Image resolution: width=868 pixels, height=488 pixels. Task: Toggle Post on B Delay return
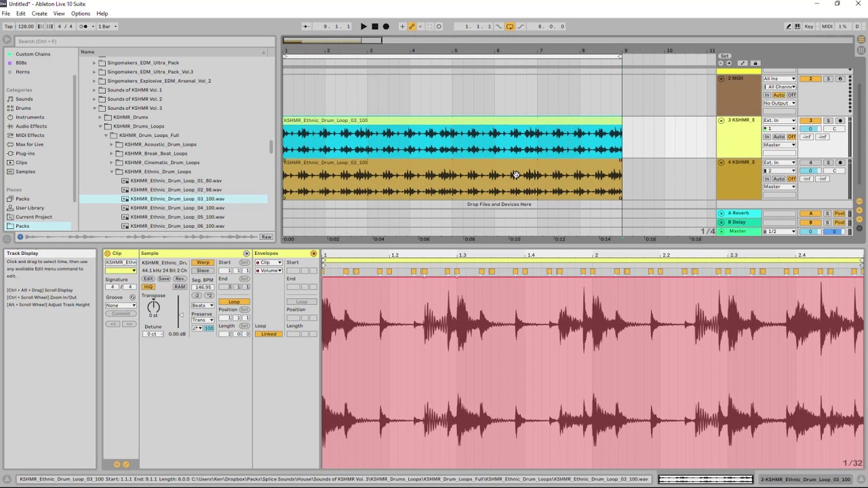point(840,222)
